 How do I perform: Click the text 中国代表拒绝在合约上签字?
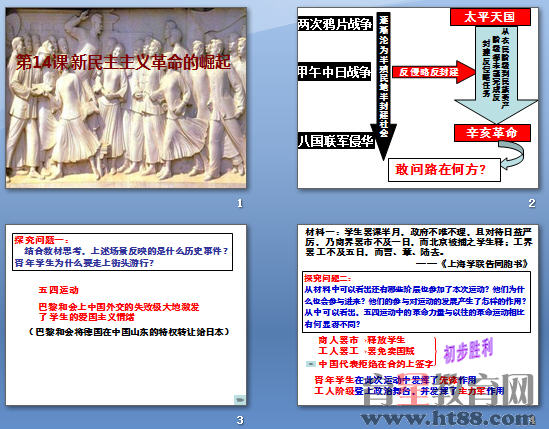tap(376, 364)
